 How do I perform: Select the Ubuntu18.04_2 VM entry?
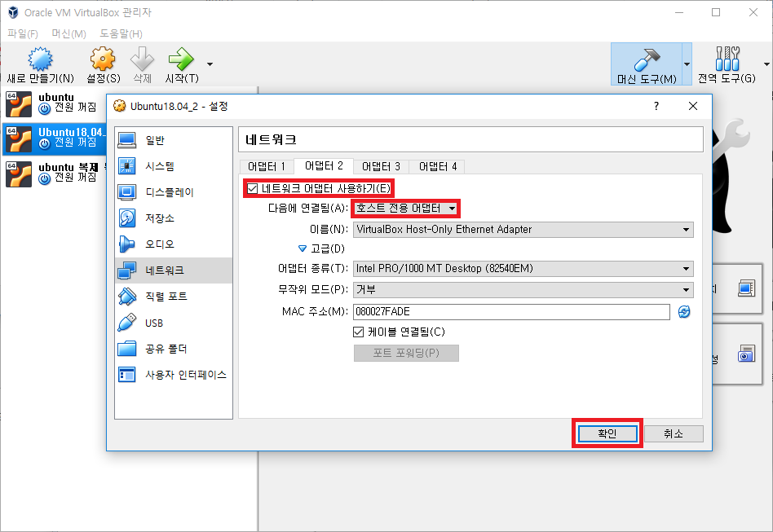55,138
